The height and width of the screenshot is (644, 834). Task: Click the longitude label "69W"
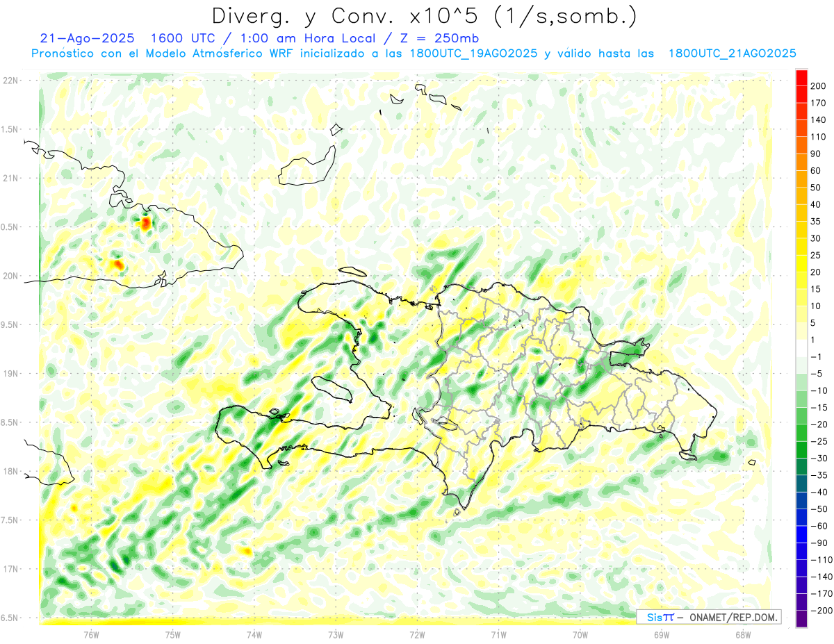(x=662, y=634)
